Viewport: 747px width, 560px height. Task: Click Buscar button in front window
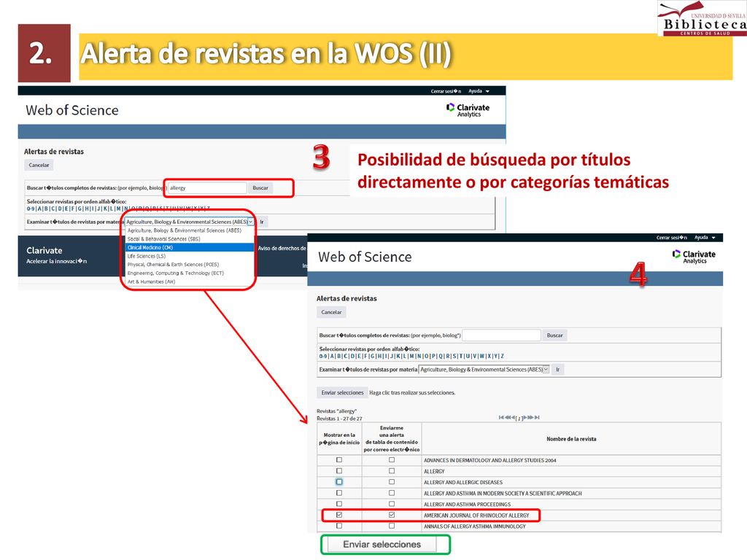click(554, 335)
